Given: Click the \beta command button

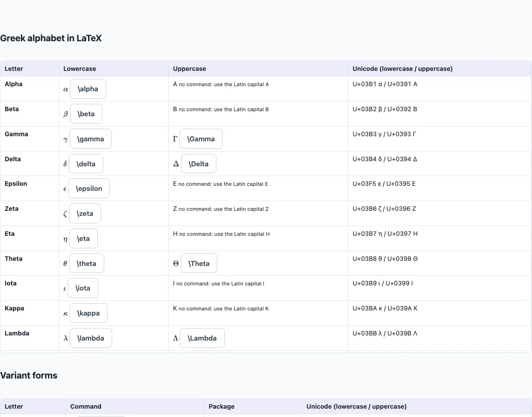Looking at the screenshot, I should (x=86, y=114).
